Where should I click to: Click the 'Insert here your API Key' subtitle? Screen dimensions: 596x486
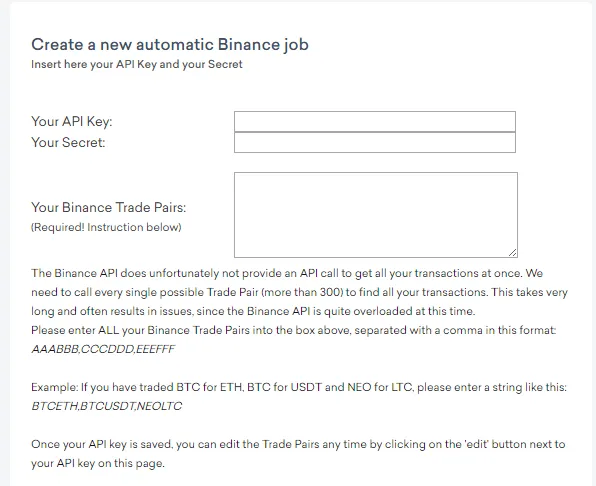click(x=137, y=64)
